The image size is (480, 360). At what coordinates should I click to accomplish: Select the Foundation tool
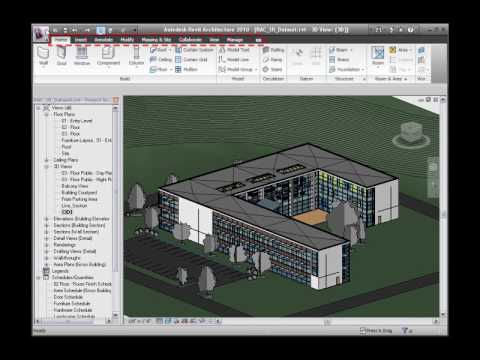(345, 69)
